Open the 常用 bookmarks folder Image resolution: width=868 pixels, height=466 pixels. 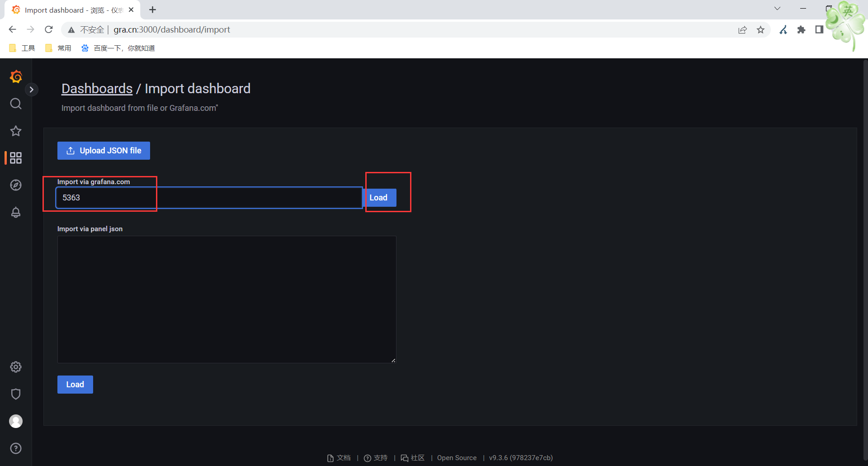coord(58,48)
